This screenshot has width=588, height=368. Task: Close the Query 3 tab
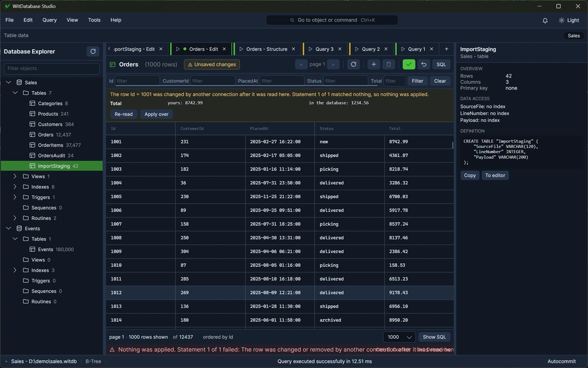click(x=340, y=49)
